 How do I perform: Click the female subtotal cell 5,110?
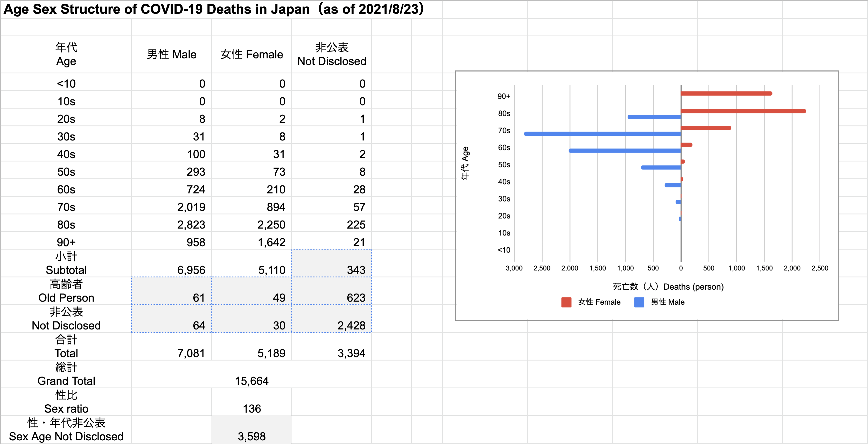pyautogui.click(x=252, y=263)
